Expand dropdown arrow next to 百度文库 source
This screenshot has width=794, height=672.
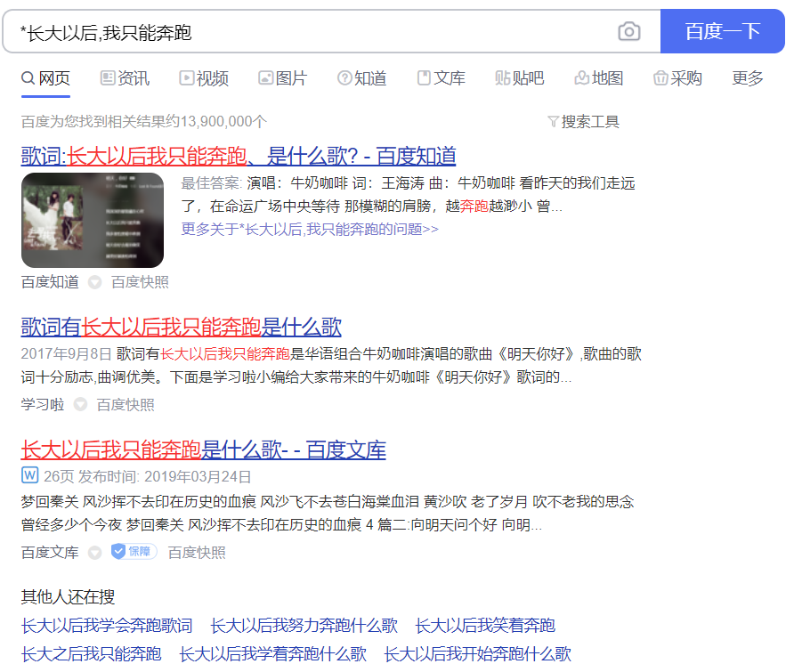pyautogui.click(x=94, y=553)
